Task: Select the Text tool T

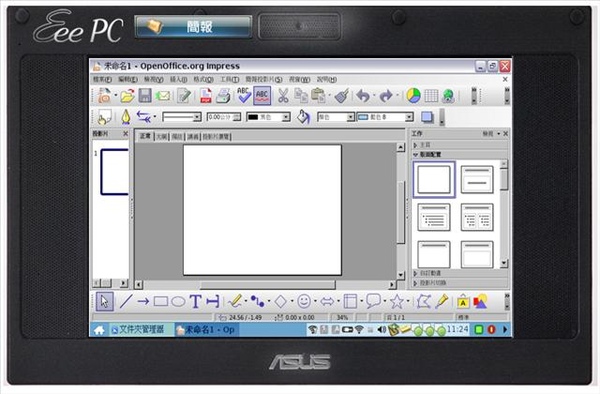Action: pyautogui.click(x=196, y=301)
